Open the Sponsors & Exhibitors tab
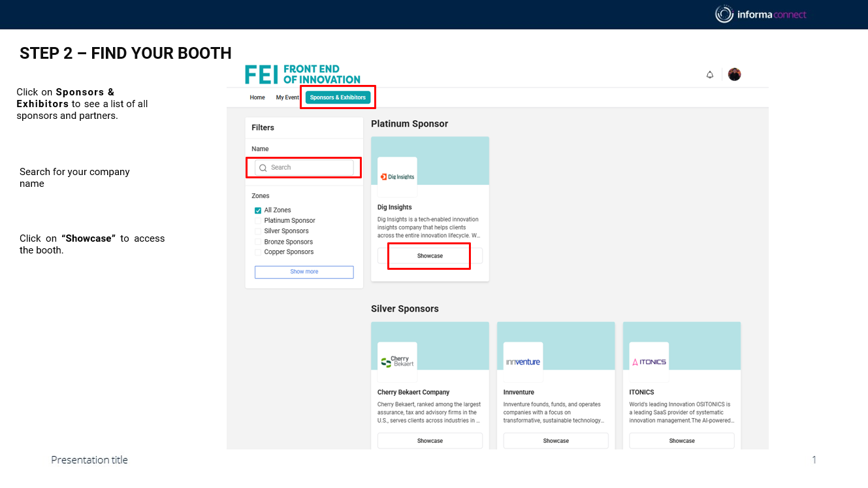868x488 pixels. coord(338,97)
